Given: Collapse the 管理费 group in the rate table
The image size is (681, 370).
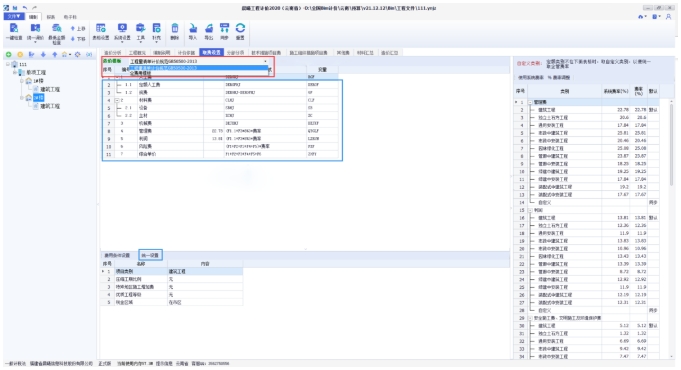Looking at the screenshot, I should tap(530, 102).
